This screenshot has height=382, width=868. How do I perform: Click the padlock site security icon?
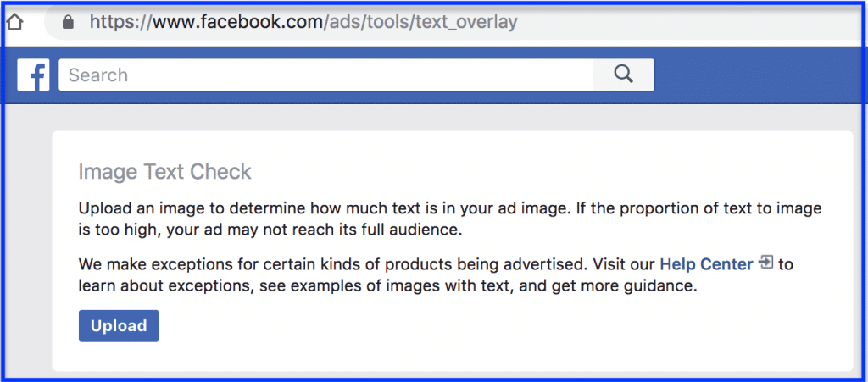click(x=69, y=22)
